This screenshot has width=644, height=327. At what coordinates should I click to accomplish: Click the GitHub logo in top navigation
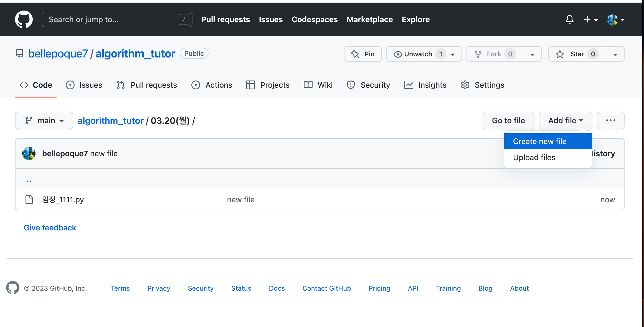(24, 19)
